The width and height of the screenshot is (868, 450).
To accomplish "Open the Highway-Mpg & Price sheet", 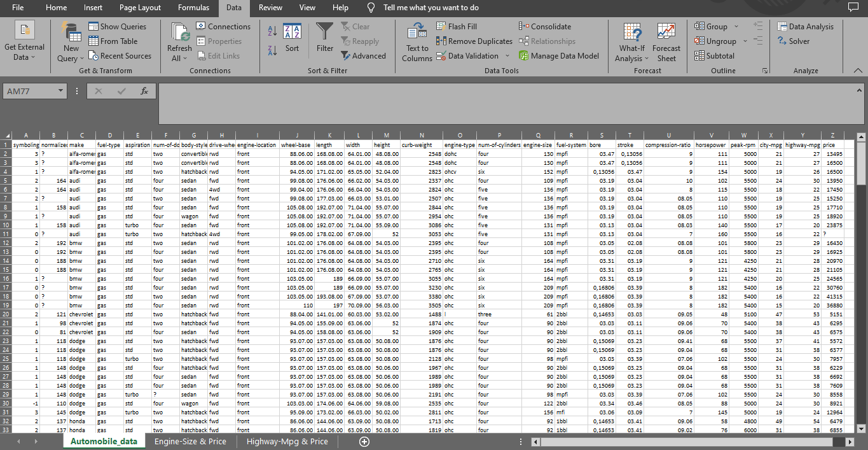I will point(287,441).
